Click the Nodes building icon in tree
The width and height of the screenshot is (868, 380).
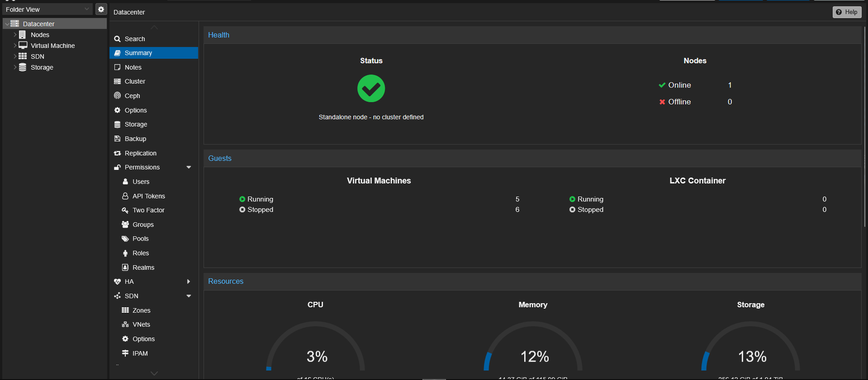pos(22,35)
